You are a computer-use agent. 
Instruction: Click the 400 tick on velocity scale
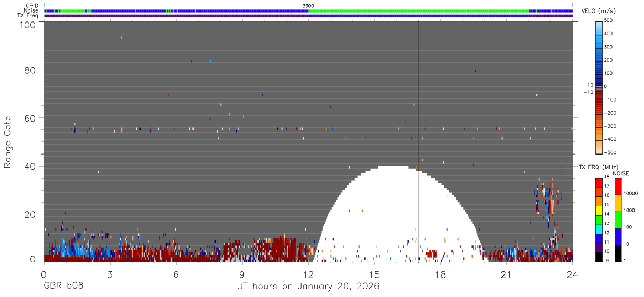point(609,34)
